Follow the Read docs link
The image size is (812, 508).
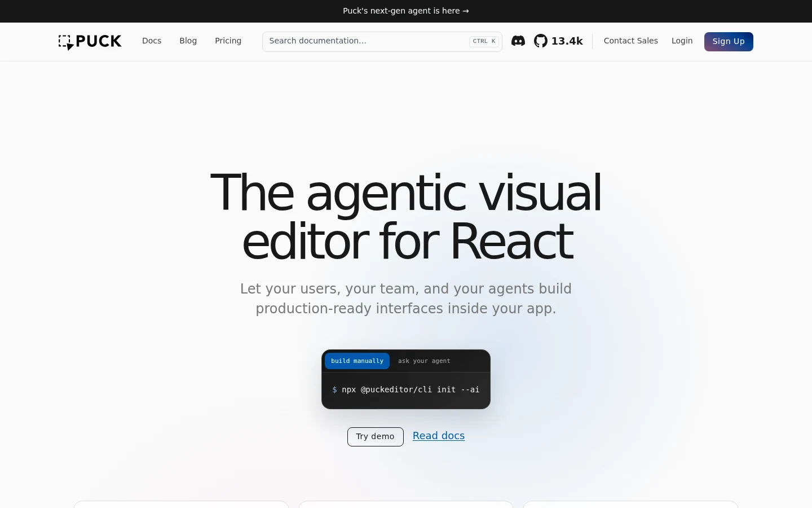click(x=439, y=436)
